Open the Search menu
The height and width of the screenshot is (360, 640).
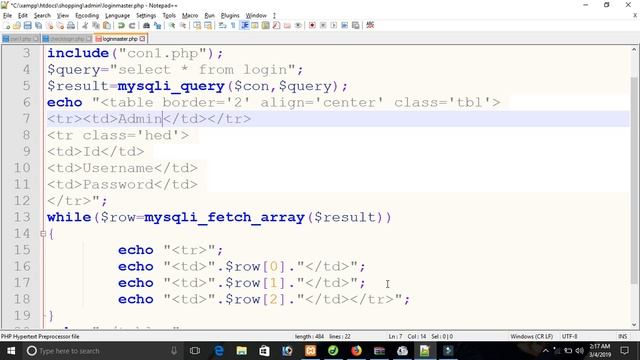pyautogui.click(x=42, y=16)
